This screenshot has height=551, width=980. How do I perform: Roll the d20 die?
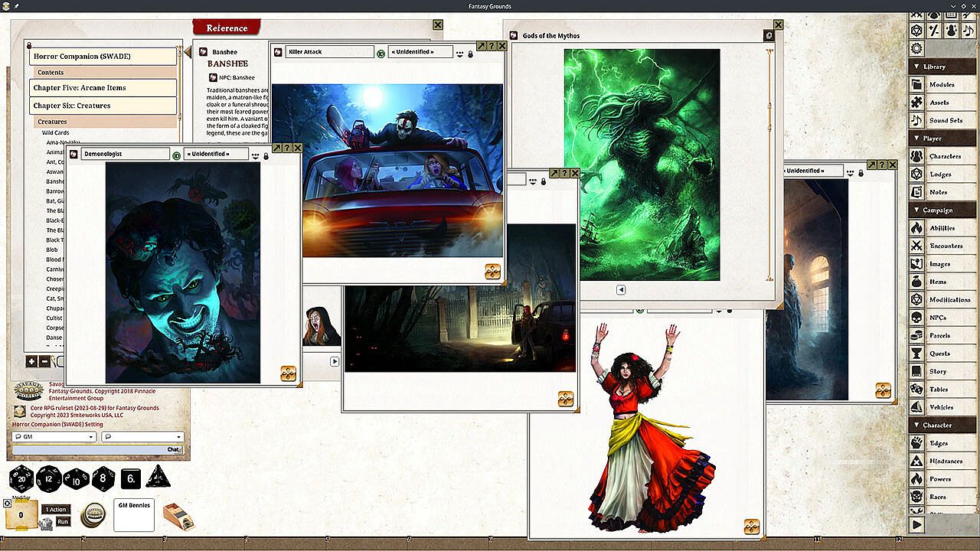coord(21,479)
